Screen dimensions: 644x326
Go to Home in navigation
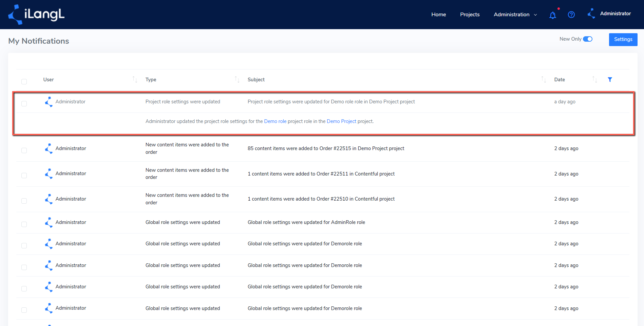click(x=438, y=15)
